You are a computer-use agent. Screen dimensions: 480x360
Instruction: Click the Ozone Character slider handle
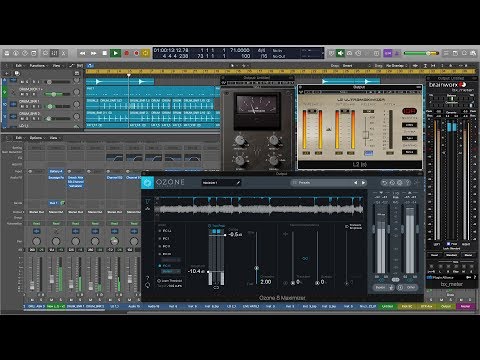tap(256, 268)
